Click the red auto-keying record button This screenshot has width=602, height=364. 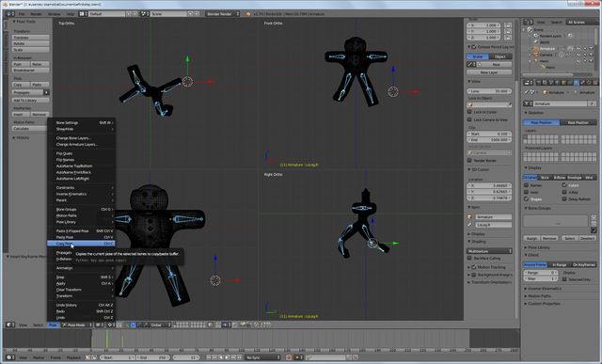point(289,357)
